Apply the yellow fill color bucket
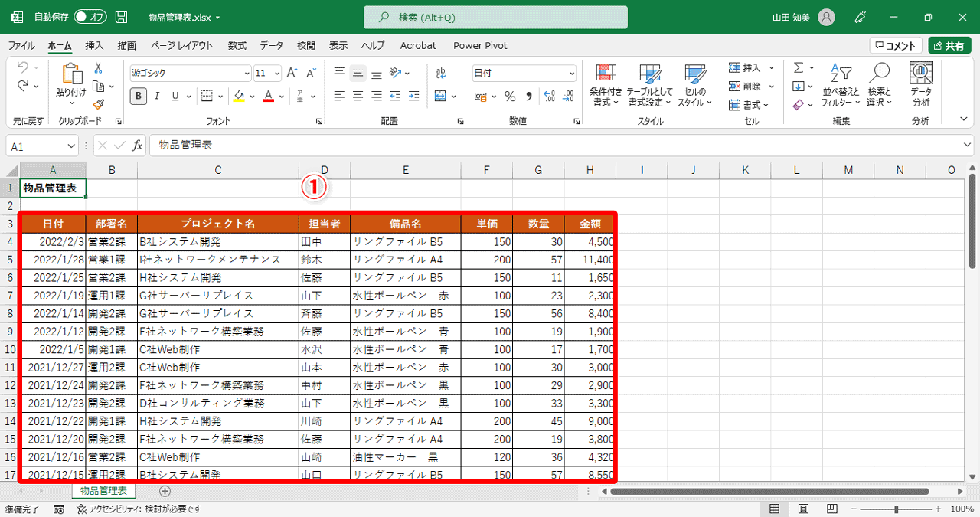 coord(239,96)
